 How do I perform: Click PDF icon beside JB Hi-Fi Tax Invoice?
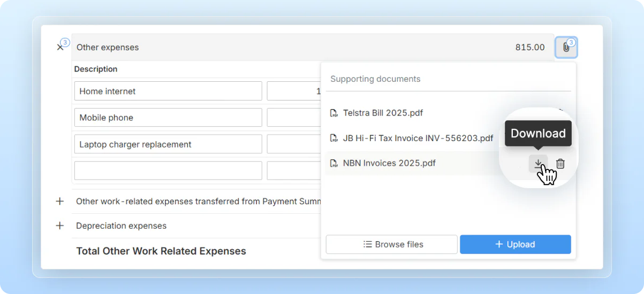pos(334,138)
